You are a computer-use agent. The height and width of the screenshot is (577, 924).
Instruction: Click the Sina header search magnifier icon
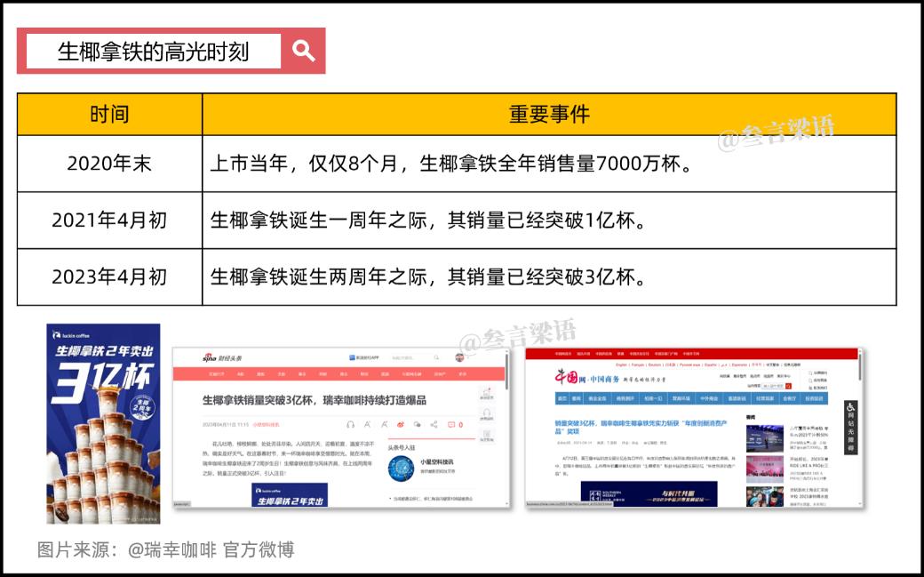436,357
